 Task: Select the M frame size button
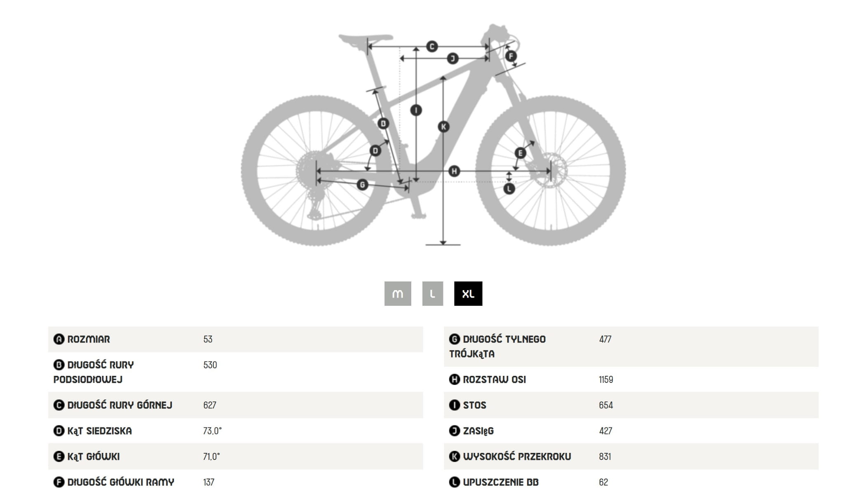pyautogui.click(x=398, y=293)
